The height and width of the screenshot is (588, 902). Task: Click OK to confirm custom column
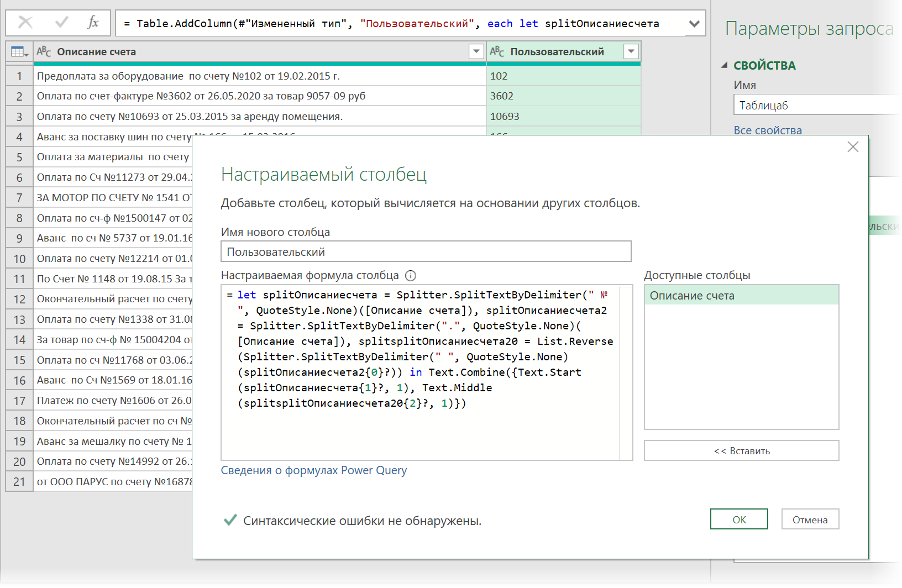click(x=739, y=519)
